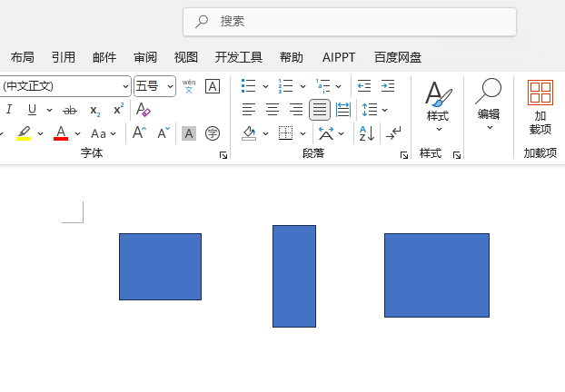This screenshot has width=565, height=392.
Task: Toggle italic formatting
Action: (9, 110)
